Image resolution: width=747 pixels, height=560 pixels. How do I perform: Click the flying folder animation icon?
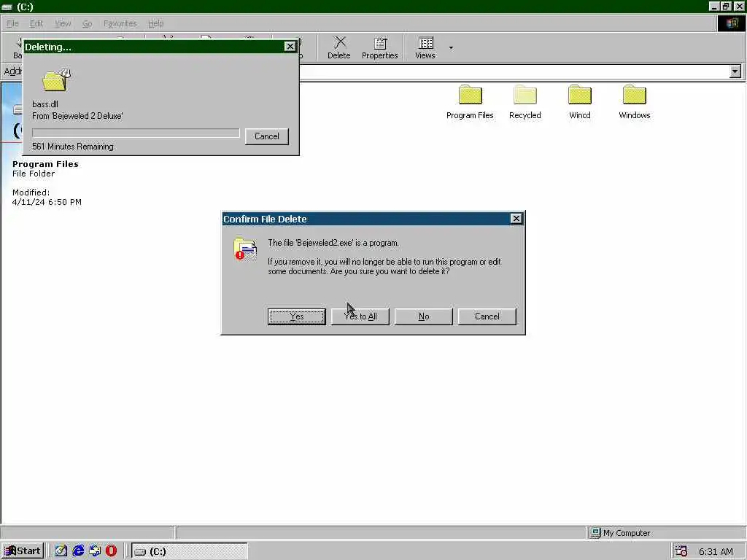[x=56, y=79]
